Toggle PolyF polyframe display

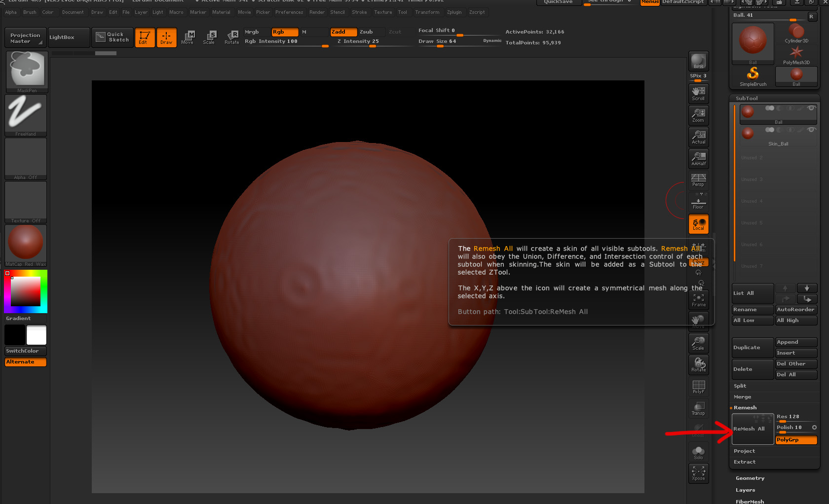(x=698, y=387)
